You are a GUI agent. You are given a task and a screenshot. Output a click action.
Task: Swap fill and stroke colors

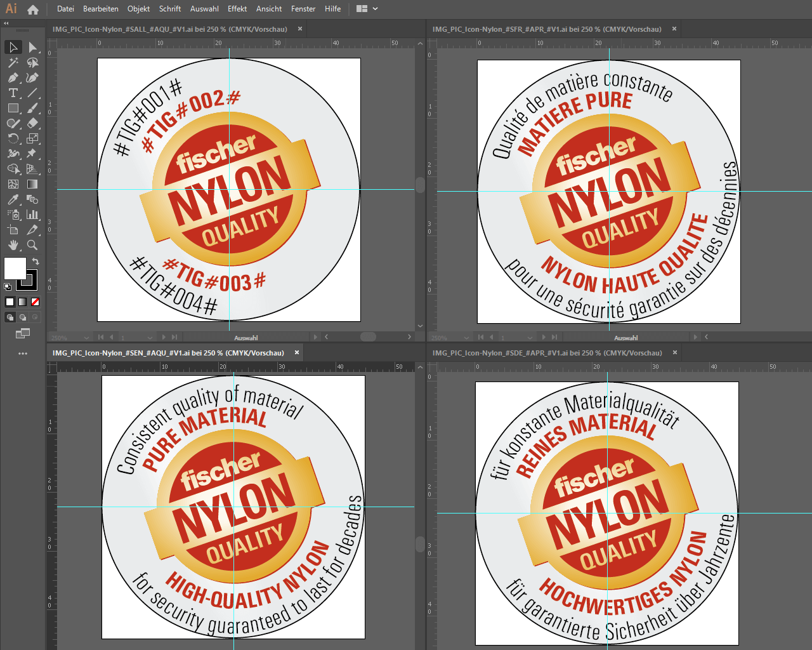tap(36, 262)
